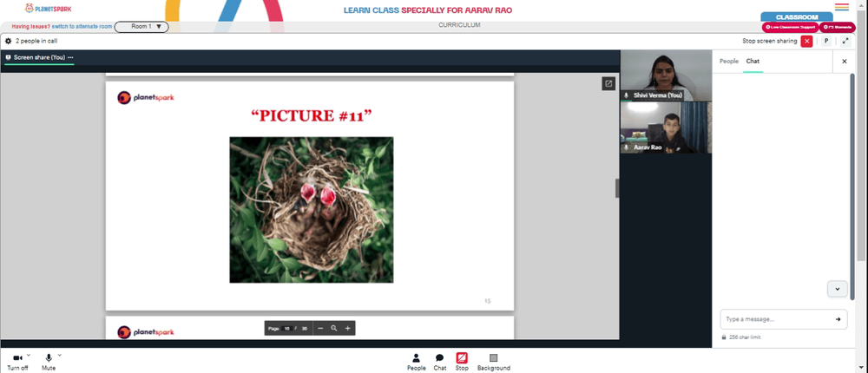Screen dimensions: 868x373
Task: Pop out the shared document with open-in-new icon
Action: tap(608, 83)
